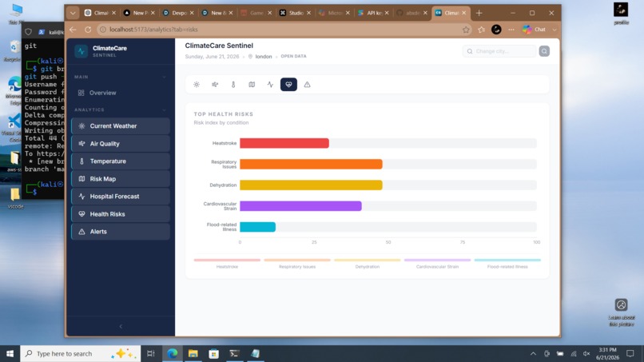Click the Change city search field
Image resolution: width=644 pixels, height=362 pixels.
(x=500, y=51)
